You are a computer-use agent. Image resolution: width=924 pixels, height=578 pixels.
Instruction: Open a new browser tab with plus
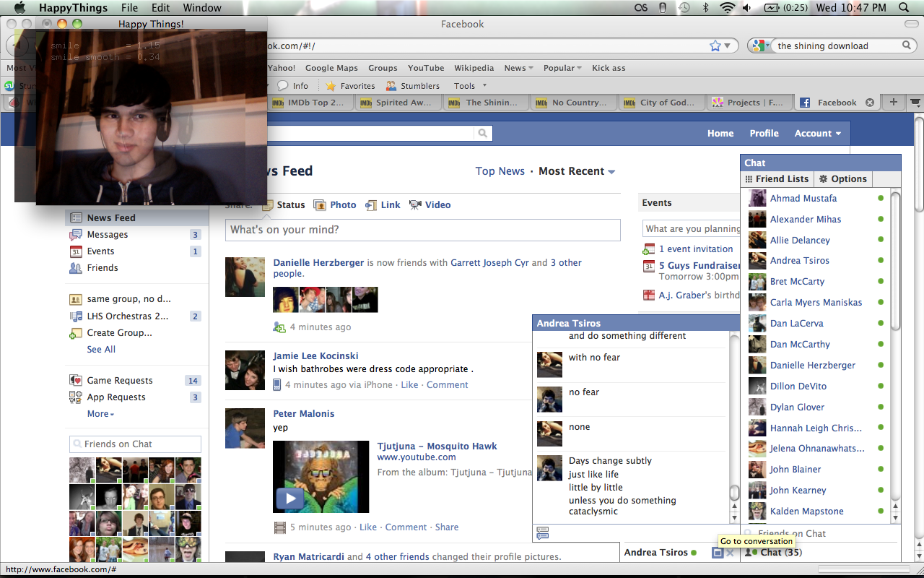[893, 102]
